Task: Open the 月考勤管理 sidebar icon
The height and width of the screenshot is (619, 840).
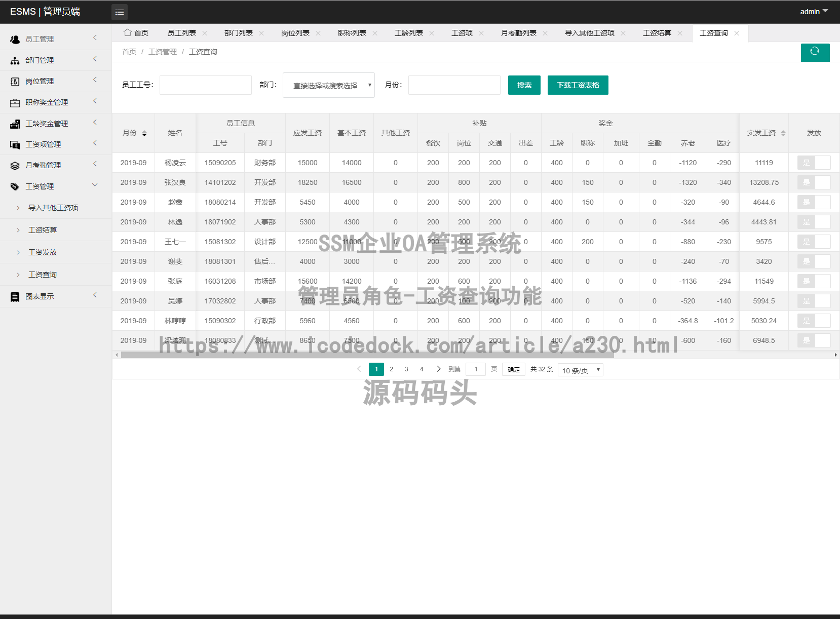Action: [x=14, y=165]
